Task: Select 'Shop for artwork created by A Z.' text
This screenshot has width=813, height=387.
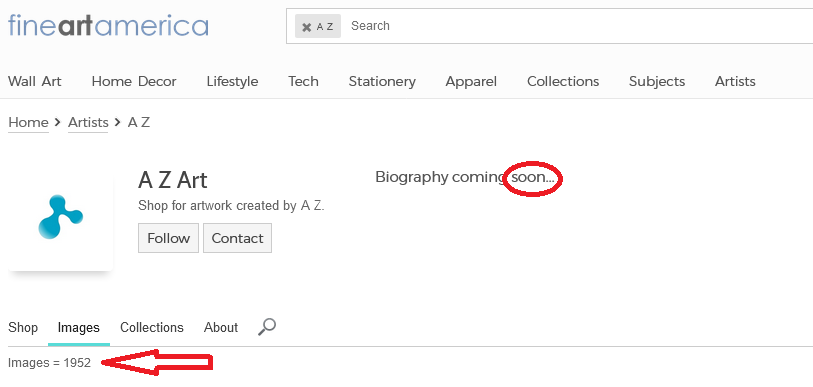Action: 231,205
